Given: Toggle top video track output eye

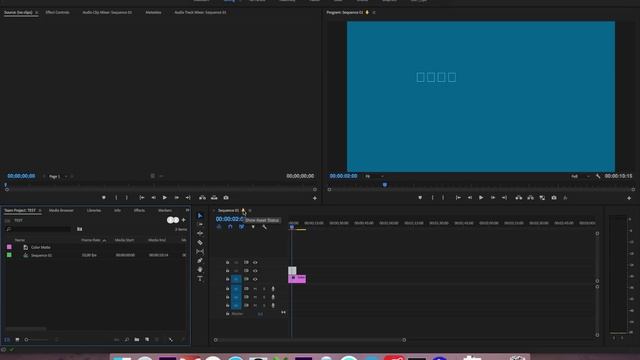Looking at the screenshot, I should tap(255, 262).
